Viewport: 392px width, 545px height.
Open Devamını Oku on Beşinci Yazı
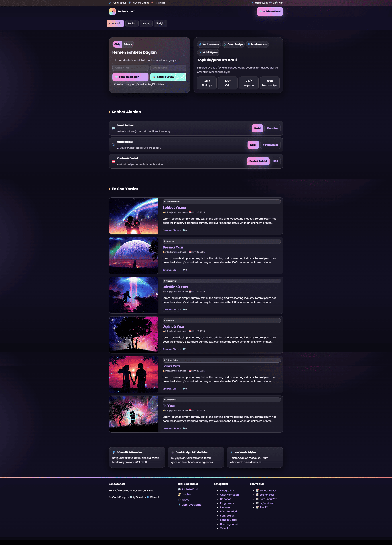(x=170, y=270)
